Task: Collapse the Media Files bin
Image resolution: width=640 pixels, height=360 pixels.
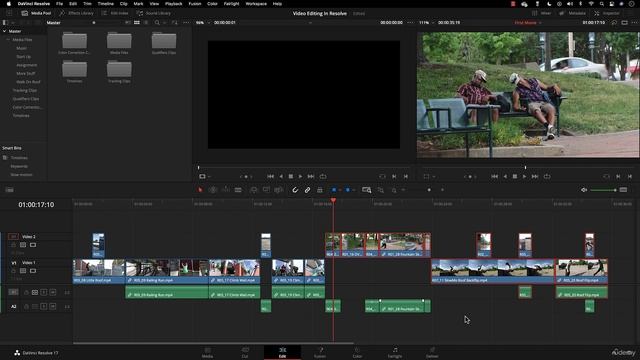Action: [8, 40]
